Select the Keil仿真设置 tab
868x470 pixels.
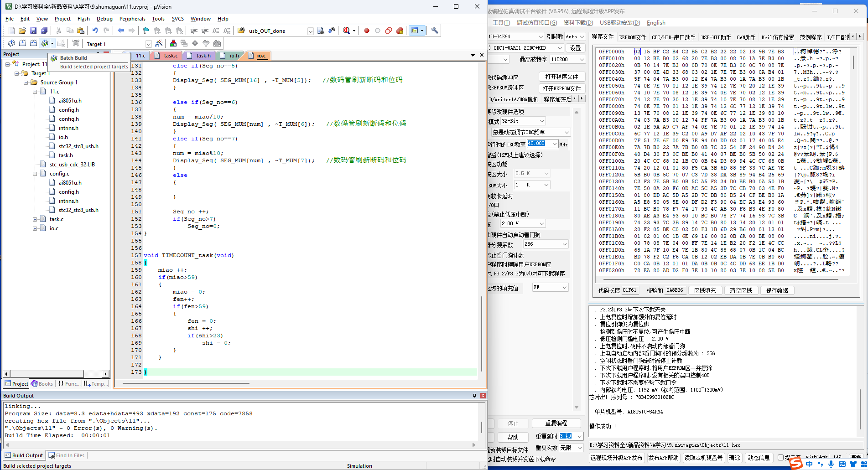tap(778, 37)
